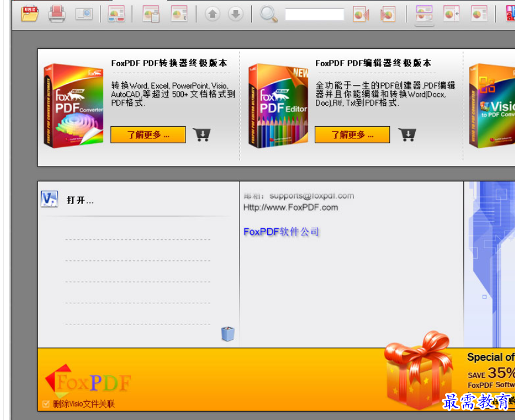The width and height of the screenshot is (515, 420).
Task: Go to previous page with up arrow
Action: (213, 14)
